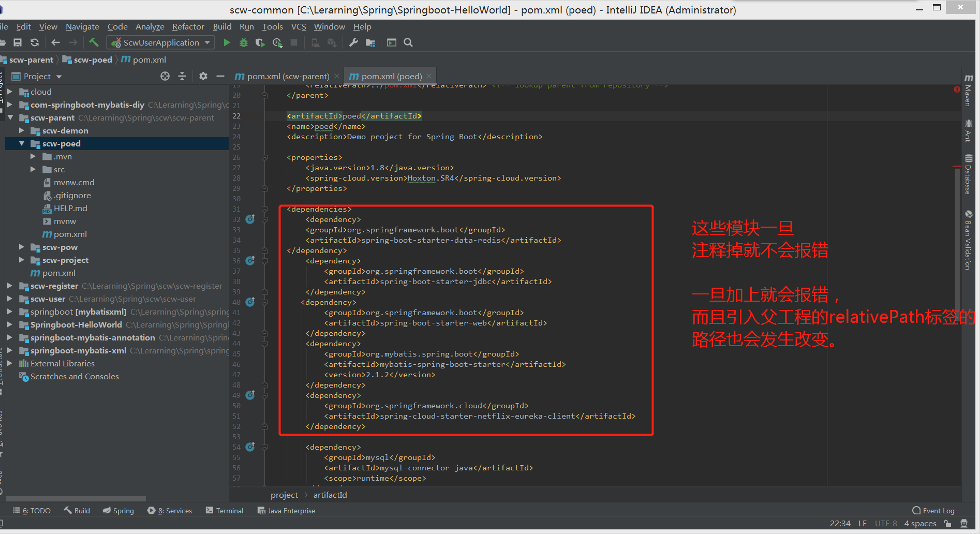980x534 pixels.
Task: Expand the src folder
Action: 33,169
